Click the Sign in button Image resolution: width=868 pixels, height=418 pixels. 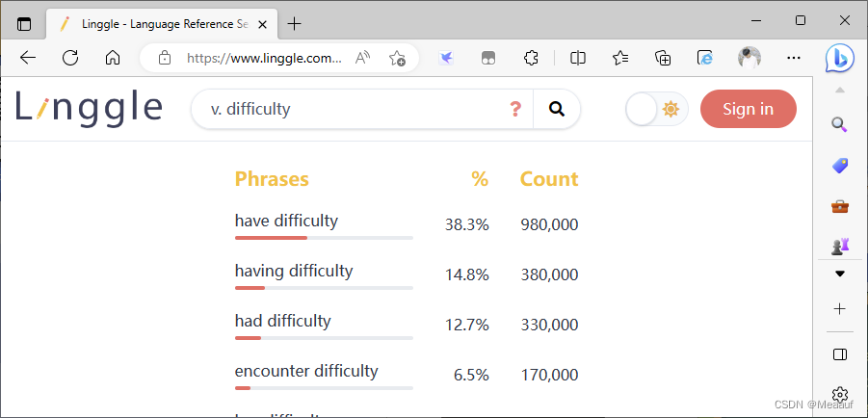(x=749, y=109)
